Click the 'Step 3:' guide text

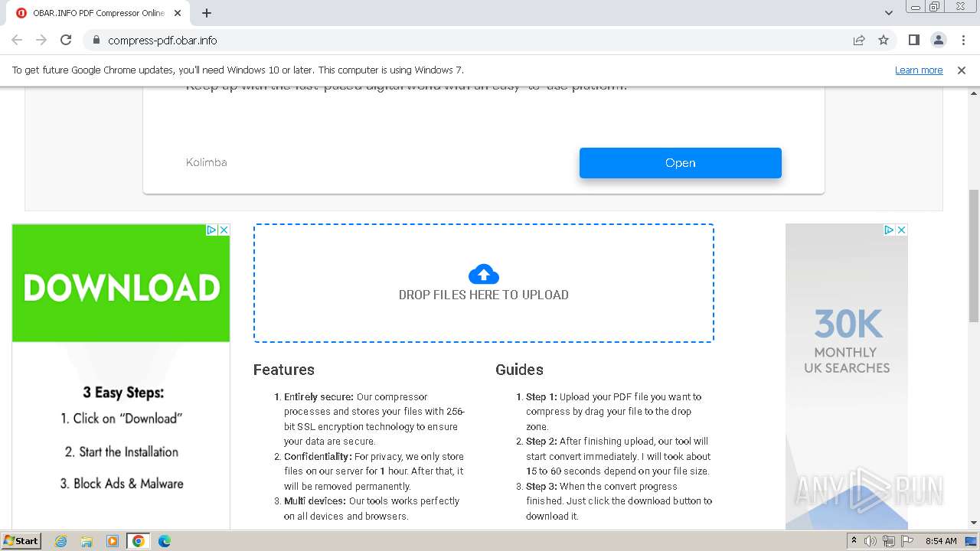[541, 487]
